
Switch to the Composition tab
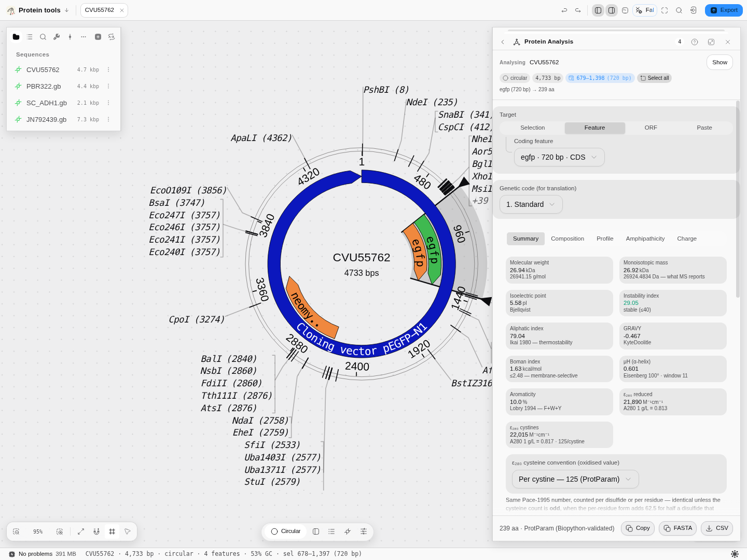point(568,239)
